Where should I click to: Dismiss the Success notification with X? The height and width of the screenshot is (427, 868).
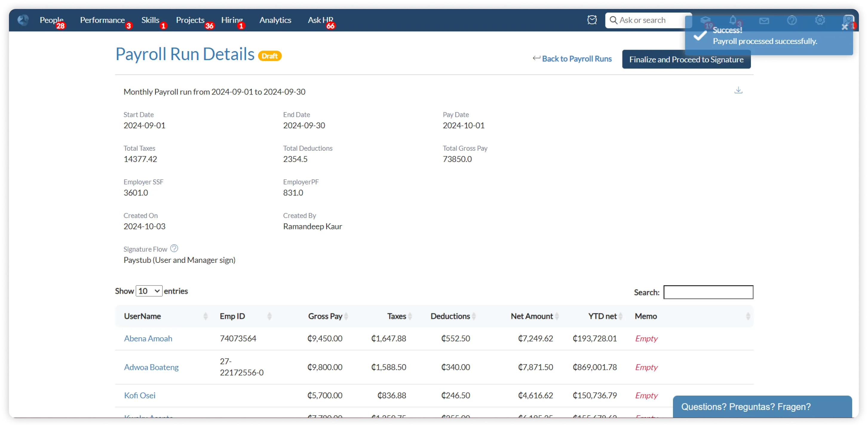click(x=844, y=27)
